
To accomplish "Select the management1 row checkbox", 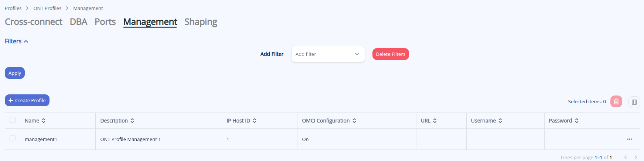I will (x=13, y=138).
